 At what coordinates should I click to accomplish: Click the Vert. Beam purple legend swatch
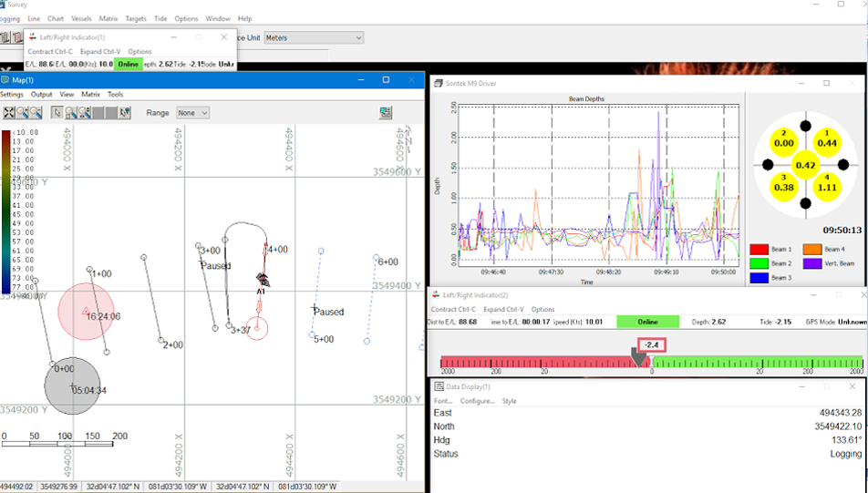point(812,263)
